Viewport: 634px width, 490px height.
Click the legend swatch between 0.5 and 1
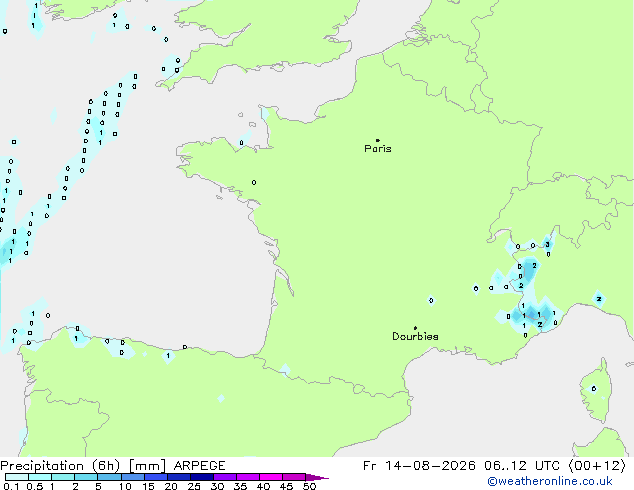(x=40, y=477)
